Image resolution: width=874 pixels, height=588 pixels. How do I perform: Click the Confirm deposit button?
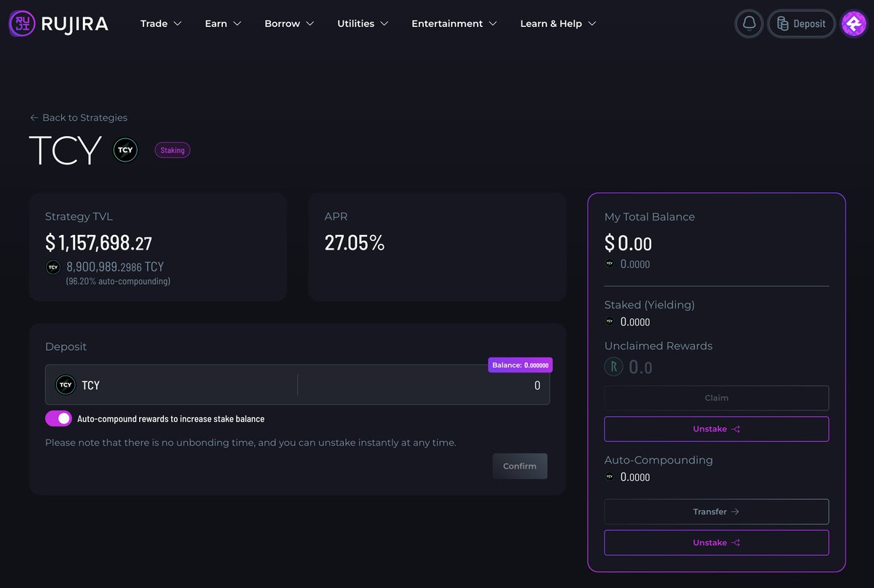(519, 466)
